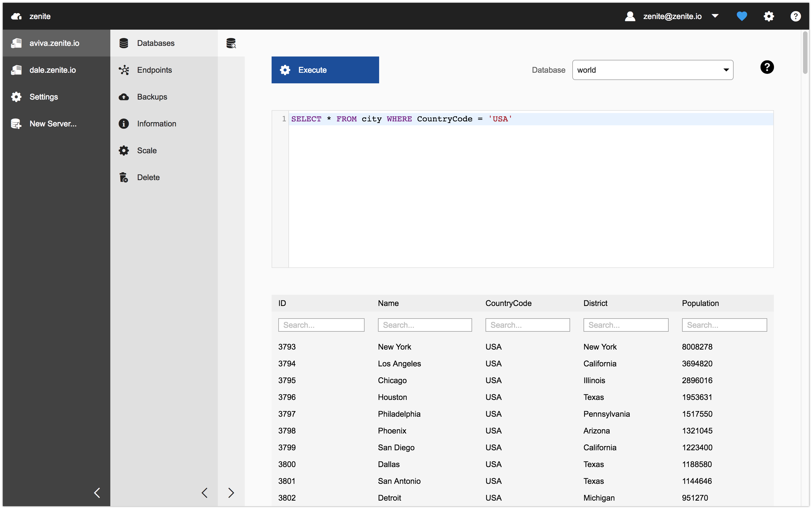Click New Server... in sidebar
812x509 pixels.
click(x=53, y=124)
